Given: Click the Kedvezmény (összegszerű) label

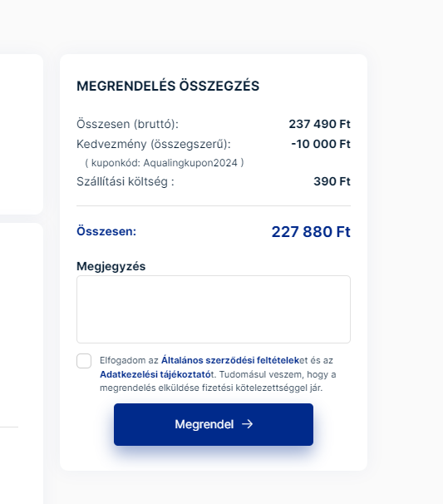Looking at the screenshot, I should click(x=154, y=144).
